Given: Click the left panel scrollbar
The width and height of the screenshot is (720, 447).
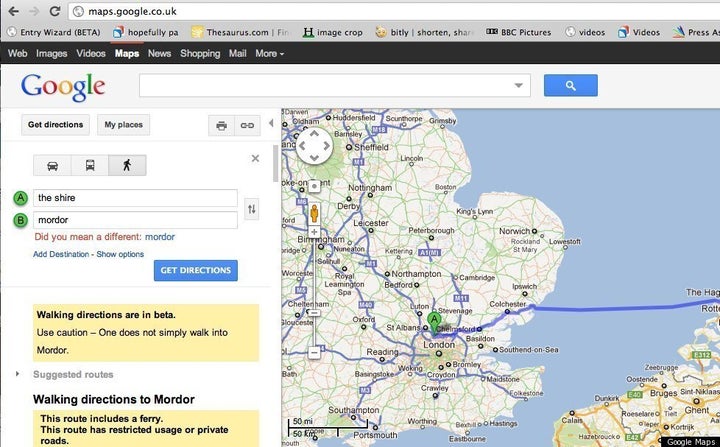Looking at the screenshot, I should tap(276, 164).
